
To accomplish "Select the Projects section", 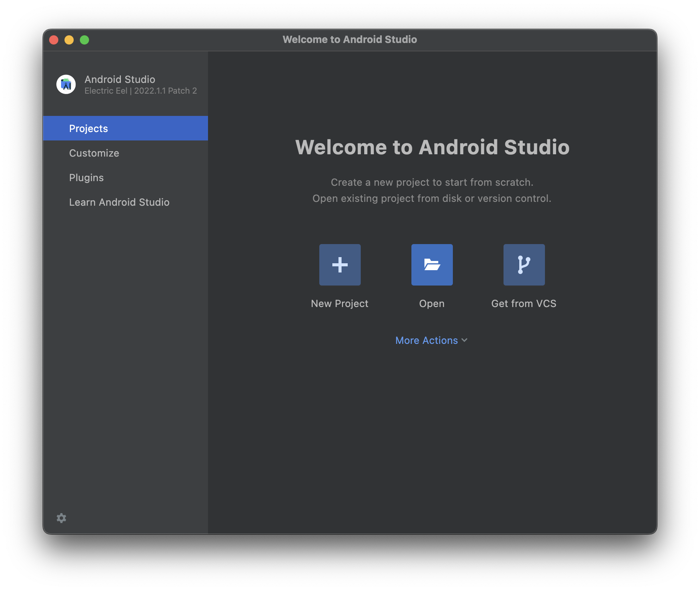I will [88, 128].
